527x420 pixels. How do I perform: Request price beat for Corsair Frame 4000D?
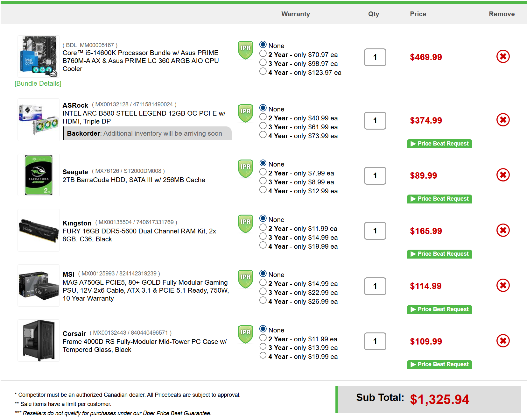(x=439, y=364)
